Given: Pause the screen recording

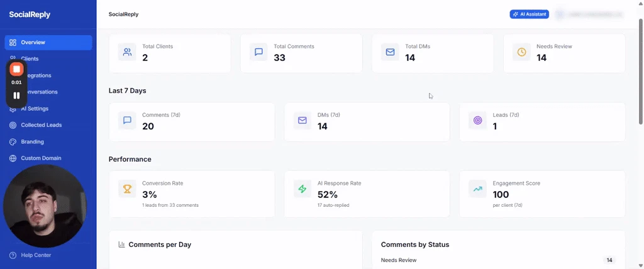Looking at the screenshot, I should pyautogui.click(x=16, y=96).
